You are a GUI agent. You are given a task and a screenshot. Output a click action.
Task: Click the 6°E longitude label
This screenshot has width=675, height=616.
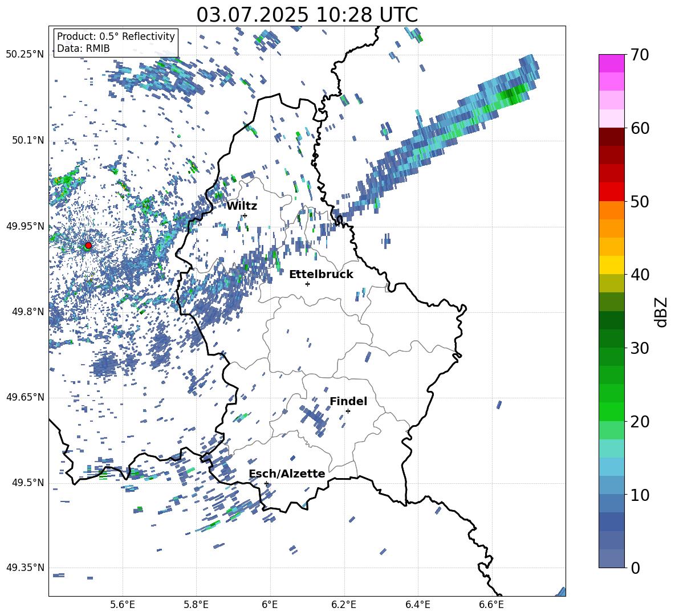270,605
